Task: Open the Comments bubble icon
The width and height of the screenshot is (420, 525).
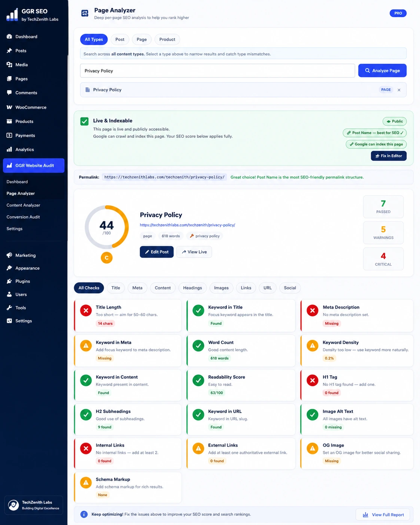Action: [x=9, y=92]
